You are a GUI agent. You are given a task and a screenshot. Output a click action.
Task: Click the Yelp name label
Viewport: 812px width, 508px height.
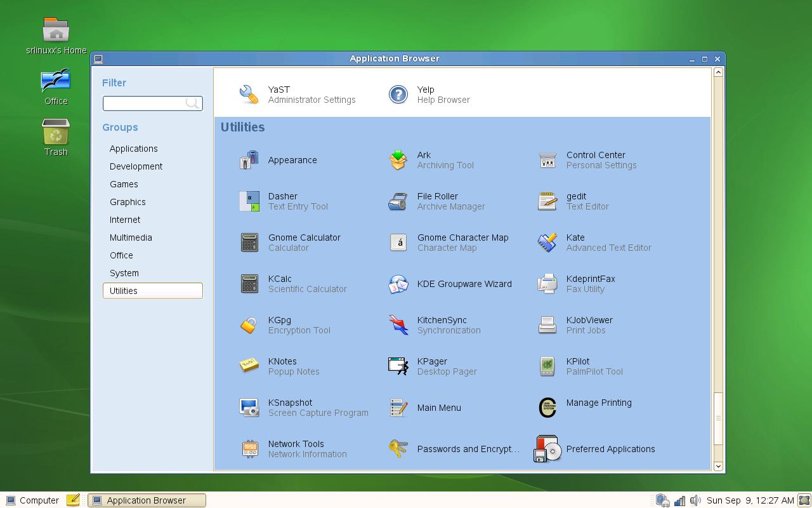coord(426,90)
